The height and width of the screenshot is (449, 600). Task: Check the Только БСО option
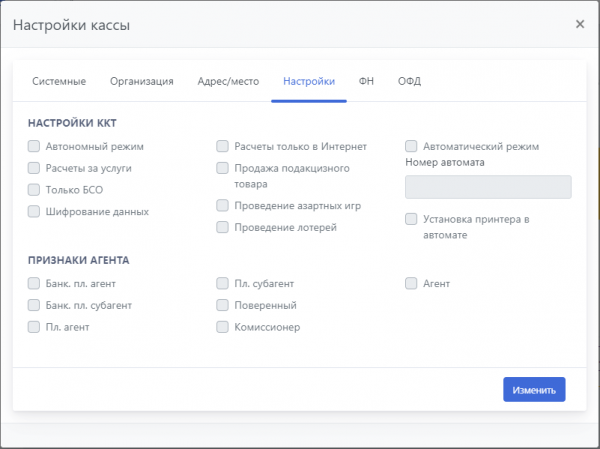tap(34, 190)
